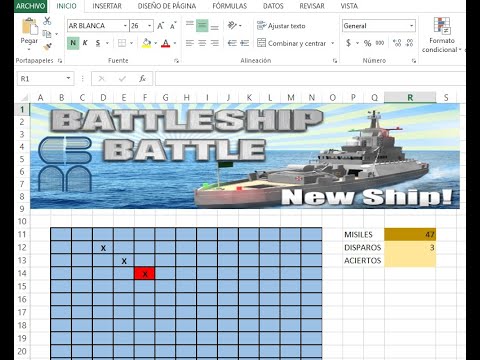Screen dimensions: 480x360
Task: Apply thousands separator 000 icon
Action: click(380, 43)
